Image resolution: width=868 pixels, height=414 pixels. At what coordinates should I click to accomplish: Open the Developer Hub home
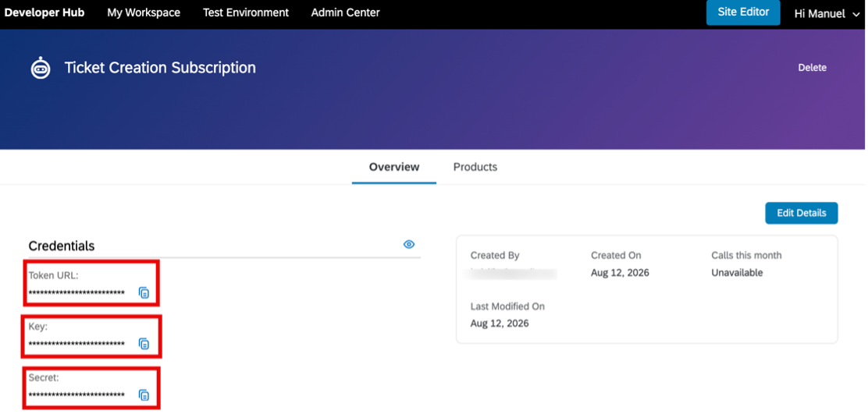click(x=44, y=12)
